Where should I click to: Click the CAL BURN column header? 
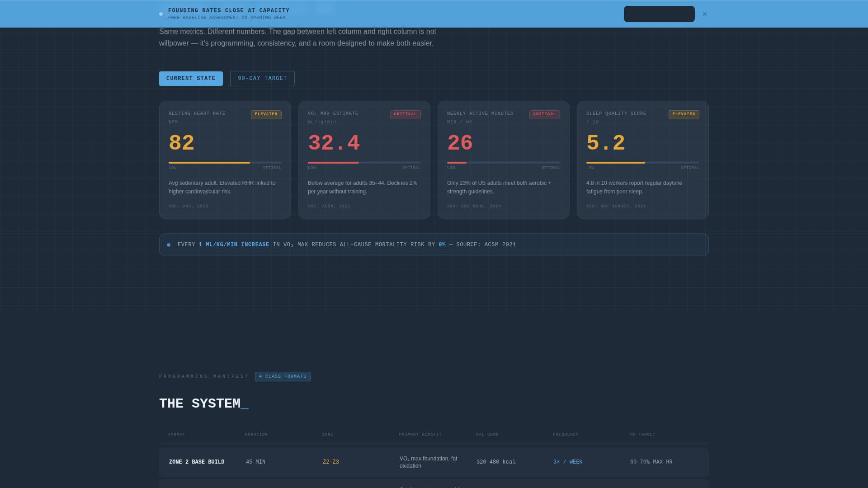click(x=487, y=435)
